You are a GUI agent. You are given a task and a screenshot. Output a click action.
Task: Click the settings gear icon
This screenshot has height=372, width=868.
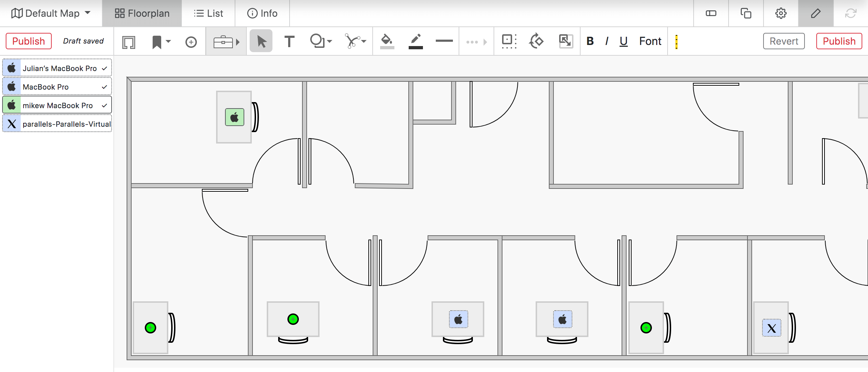pos(780,13)
